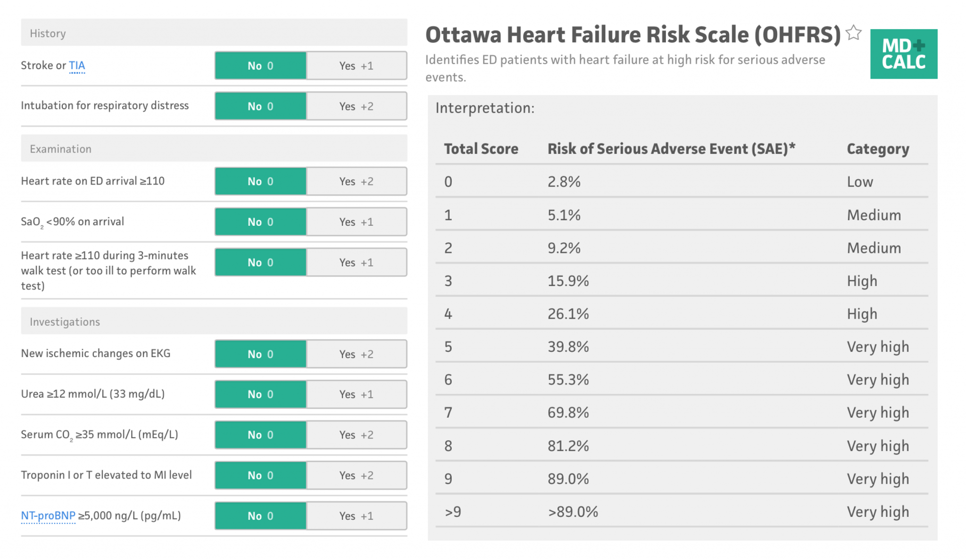Viewport: 966px width, 560px height.
Task: Select Yes for new ischemic changes on EKG
Action: [x=356, y=354]
